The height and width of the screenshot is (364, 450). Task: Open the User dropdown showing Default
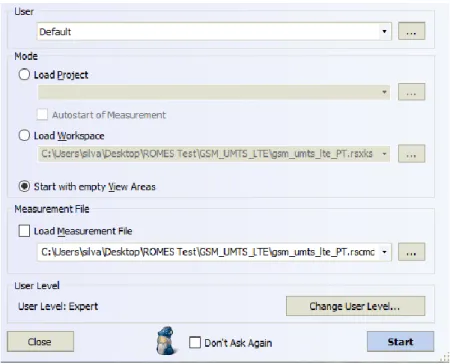pos(214,32)
